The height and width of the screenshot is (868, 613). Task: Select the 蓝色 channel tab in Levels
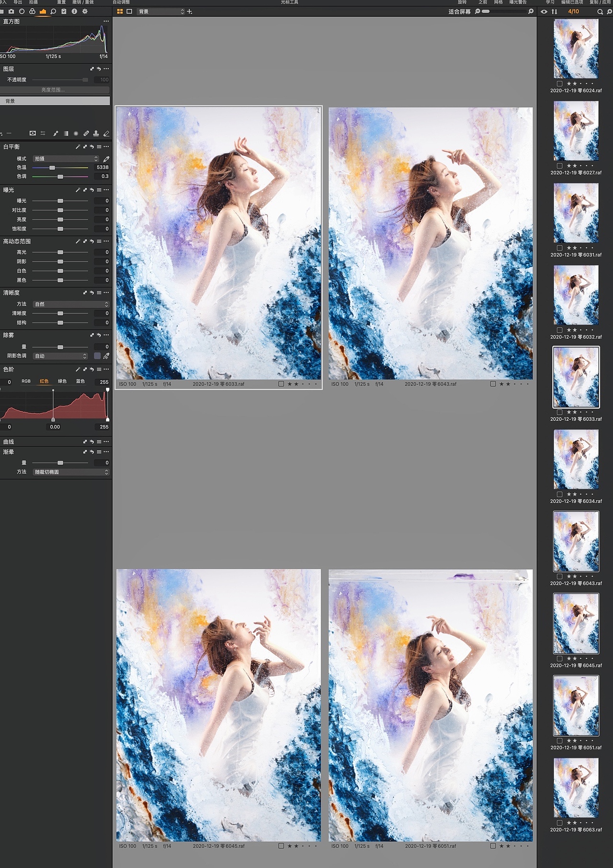[x=80, y=382]
